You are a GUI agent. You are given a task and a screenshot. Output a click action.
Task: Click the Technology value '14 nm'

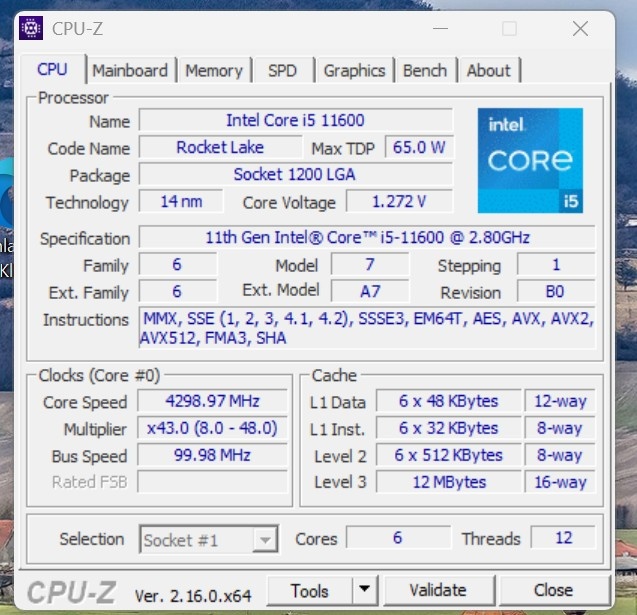181,201
